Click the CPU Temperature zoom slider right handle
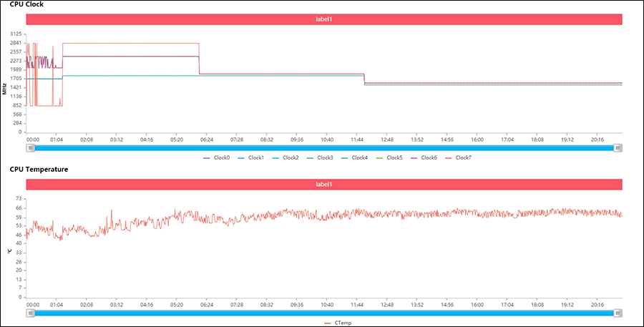 click(618, 313)
